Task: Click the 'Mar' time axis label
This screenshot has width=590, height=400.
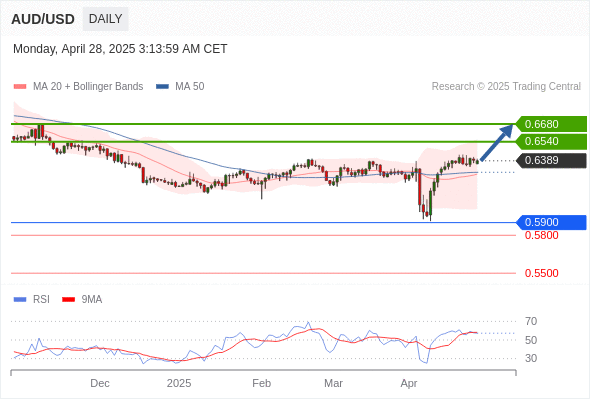Action: (x=333, y=383)
